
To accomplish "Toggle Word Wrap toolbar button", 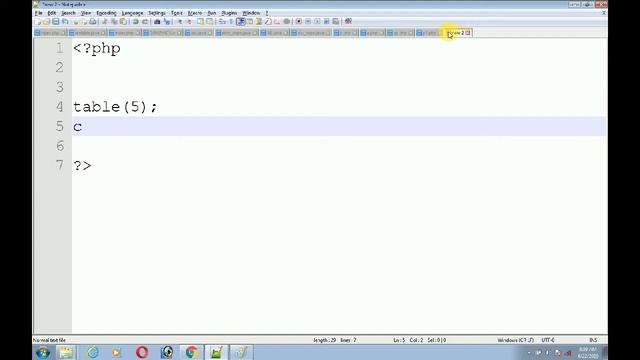I will pyautogui.click(x=222, y=21).
